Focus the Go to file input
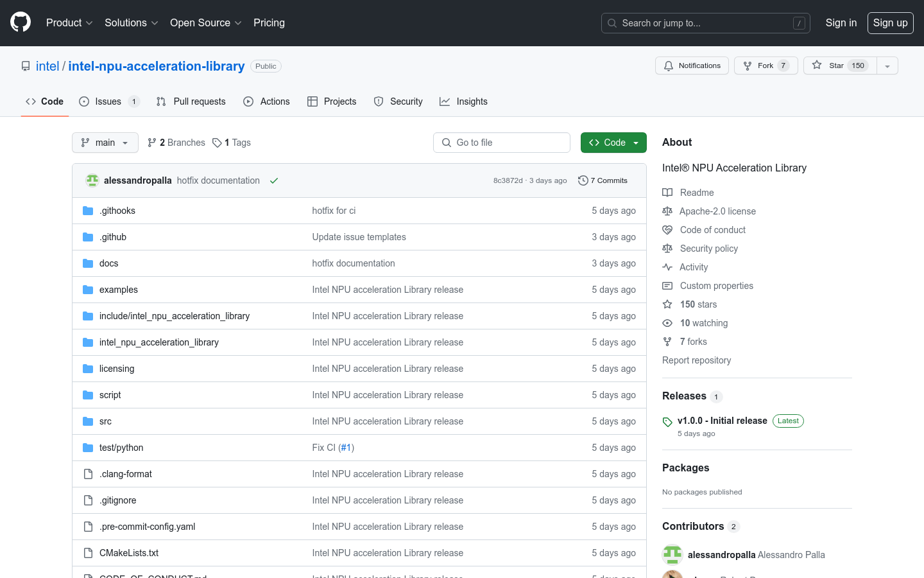 coord(502,143)
